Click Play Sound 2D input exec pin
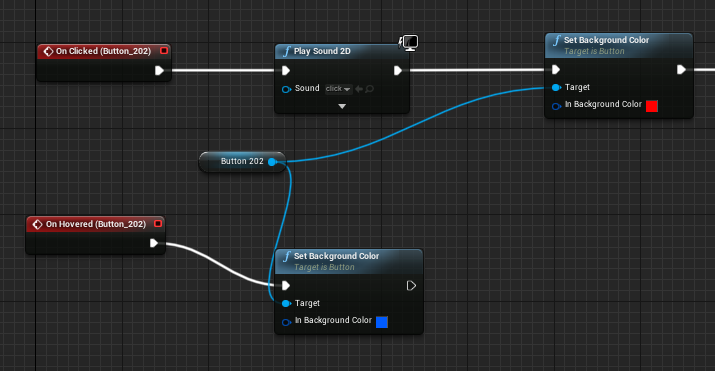The image size is (715, 371). [286, 71]
